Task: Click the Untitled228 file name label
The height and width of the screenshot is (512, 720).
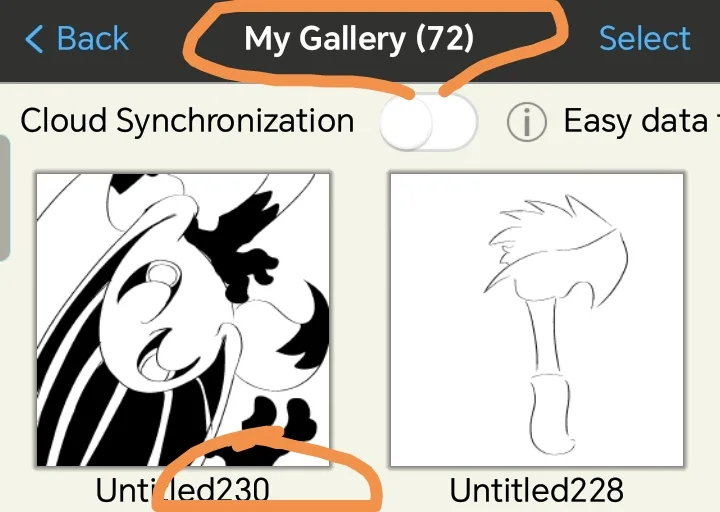Action: tap(537, 490)
